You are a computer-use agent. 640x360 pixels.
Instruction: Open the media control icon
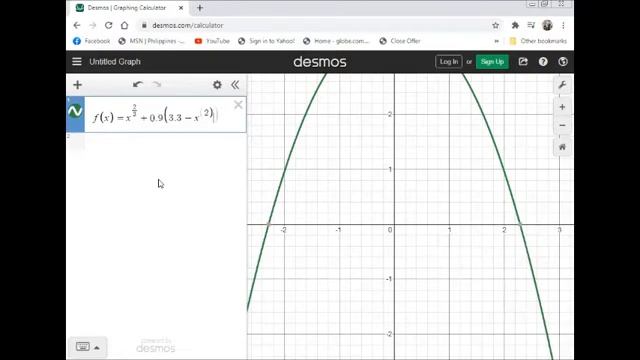click(x=531, y=25)
